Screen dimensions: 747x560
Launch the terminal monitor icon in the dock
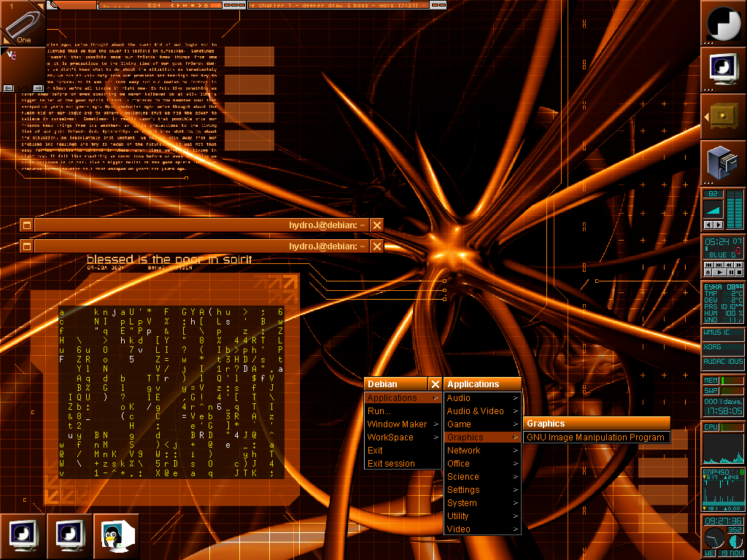pyautogui.click(x=723, y=70)
